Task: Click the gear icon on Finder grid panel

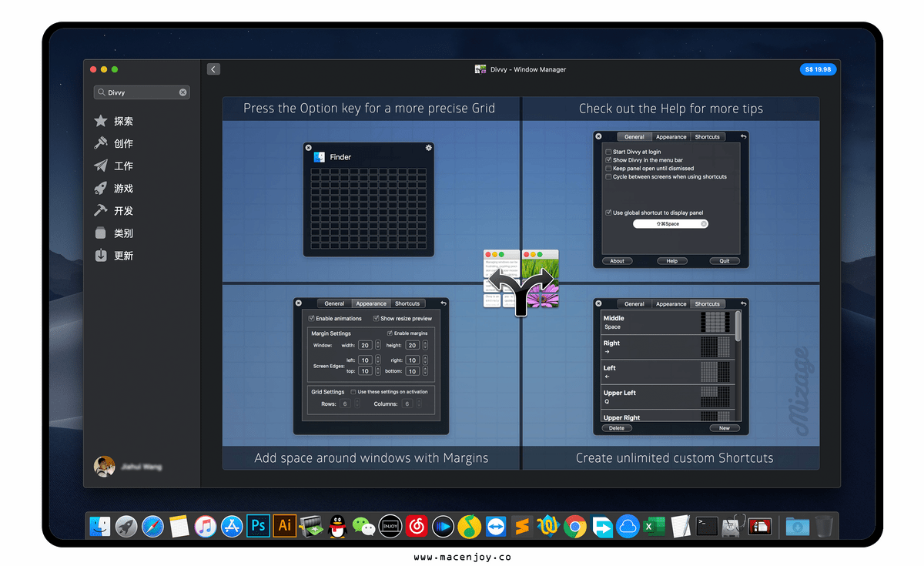Action: click(x=429, y=147)
